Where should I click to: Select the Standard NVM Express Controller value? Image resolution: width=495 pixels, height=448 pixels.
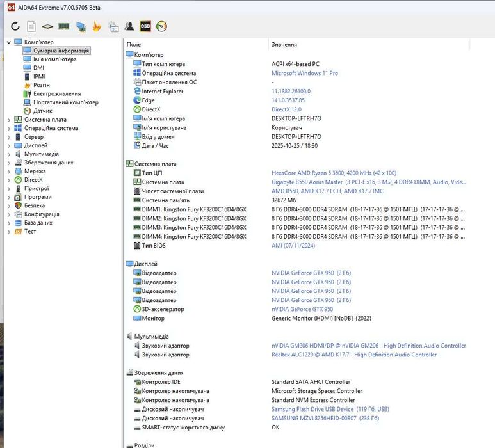point(313,400)
